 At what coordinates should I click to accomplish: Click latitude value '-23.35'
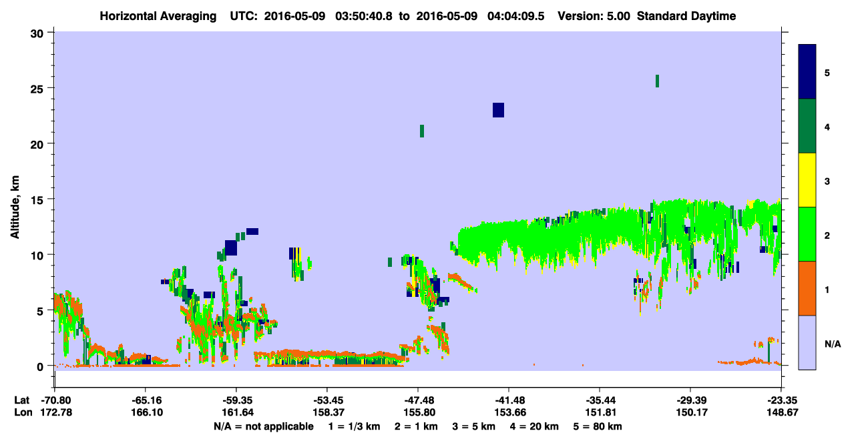coord(781,400)
